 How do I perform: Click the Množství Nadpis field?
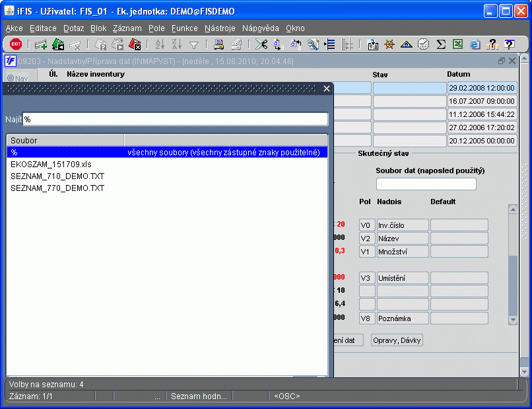click(x=403, y=252)
